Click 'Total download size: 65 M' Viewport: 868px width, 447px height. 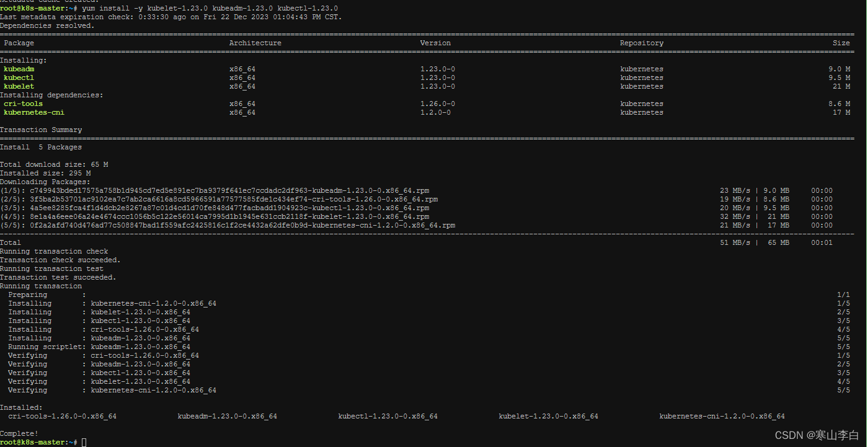tap(54, 165)
